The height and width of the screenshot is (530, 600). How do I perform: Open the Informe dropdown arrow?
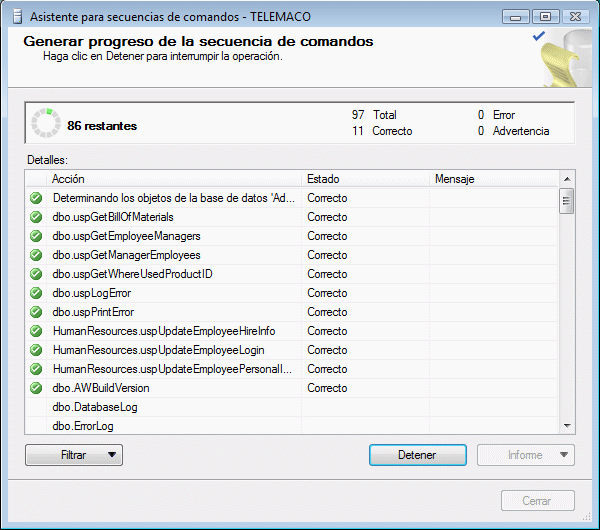point(564,455)
